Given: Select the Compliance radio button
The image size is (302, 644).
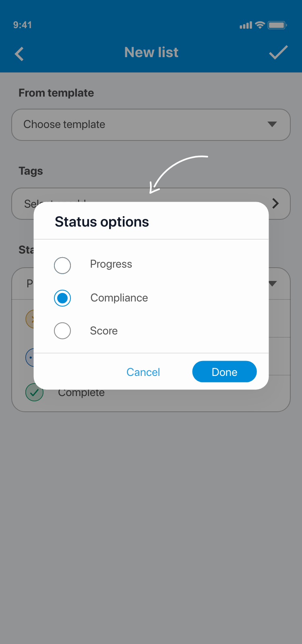Looking at the screenshot, I should tap(62, 298).
